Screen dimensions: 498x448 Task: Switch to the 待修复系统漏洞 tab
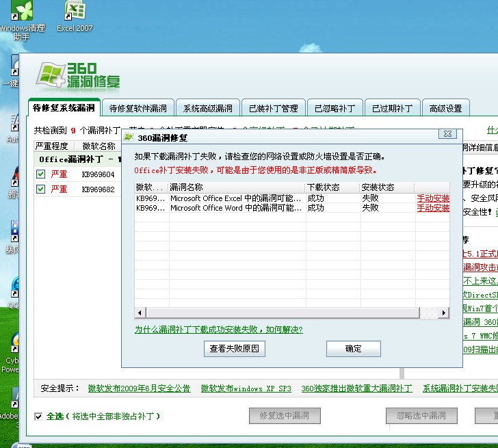(x=64, y=108)
